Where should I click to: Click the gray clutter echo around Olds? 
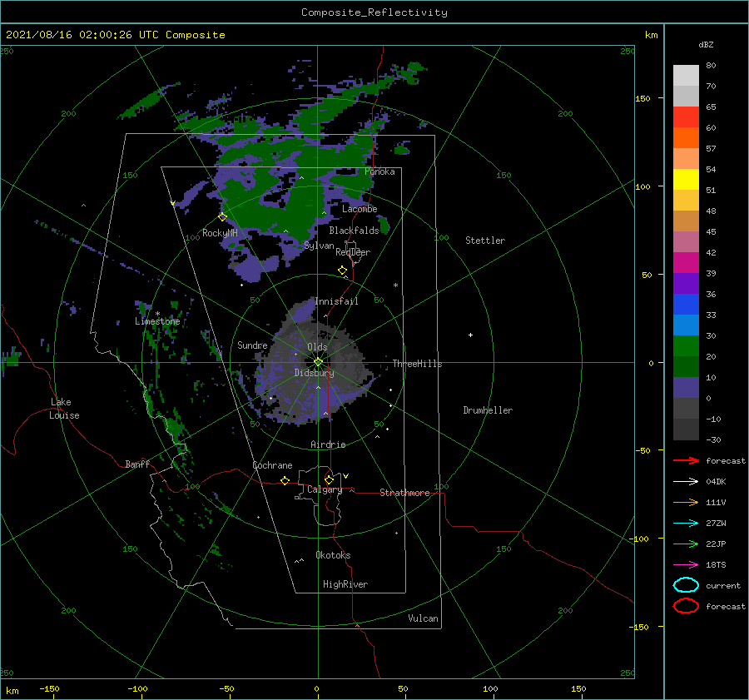click(x=315, y=363)
